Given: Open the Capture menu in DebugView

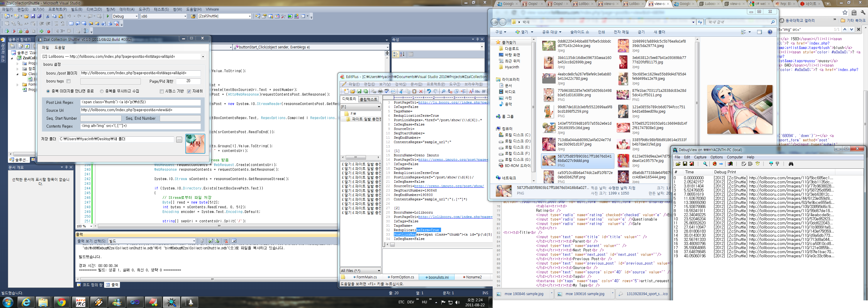Looking at the screenshot, I should pos(700,157).
